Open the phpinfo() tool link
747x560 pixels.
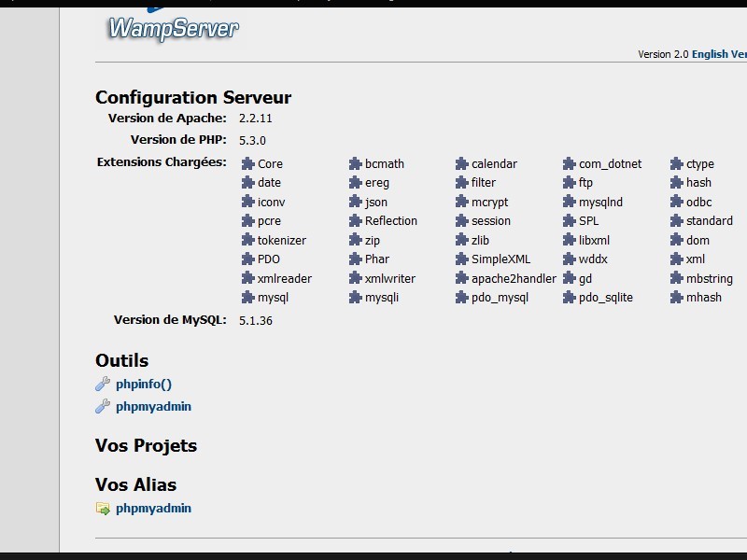pyautogui.click(x=144, y=384)
